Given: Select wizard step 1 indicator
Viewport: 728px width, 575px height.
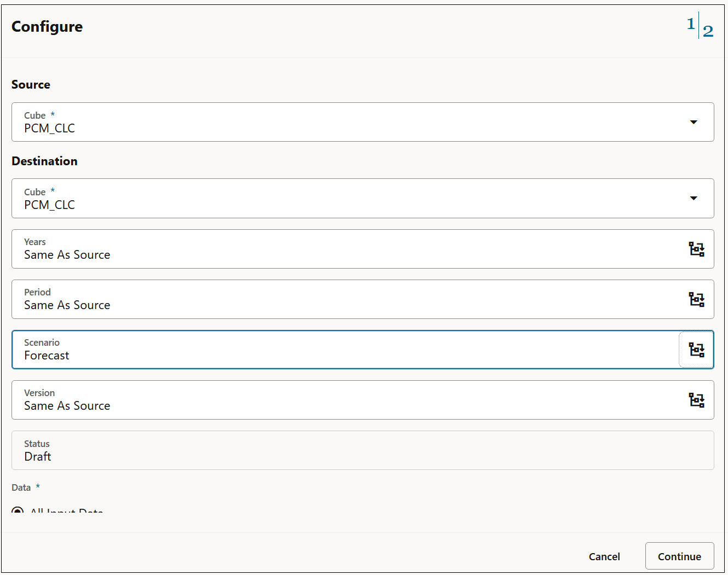Looking at the screenshot, I should pos(691,24).
